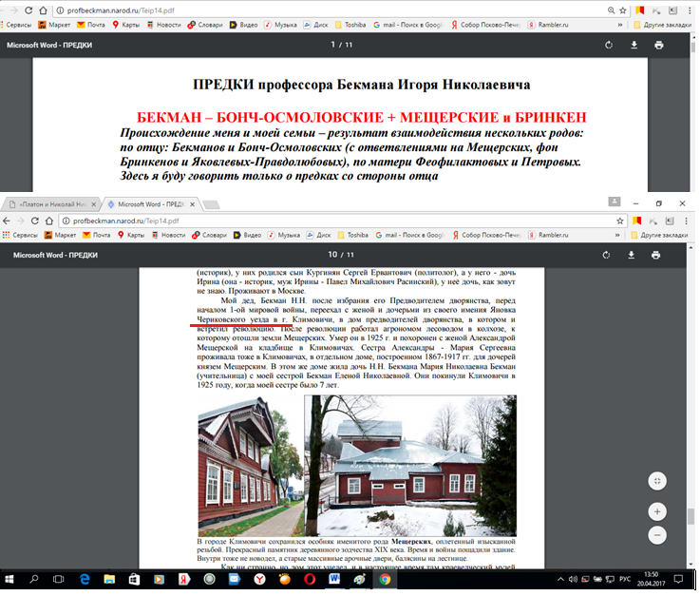Open "Другие закладки" folder in upper window
This screenshot has height=596, width=700.
(x=663, y=25)
